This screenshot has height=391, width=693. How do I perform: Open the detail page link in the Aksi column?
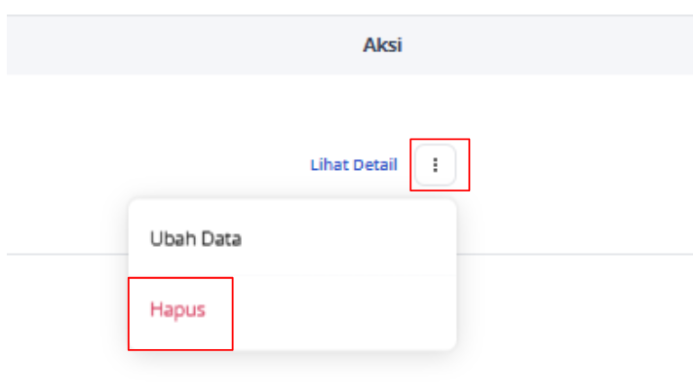click(354, 165)
